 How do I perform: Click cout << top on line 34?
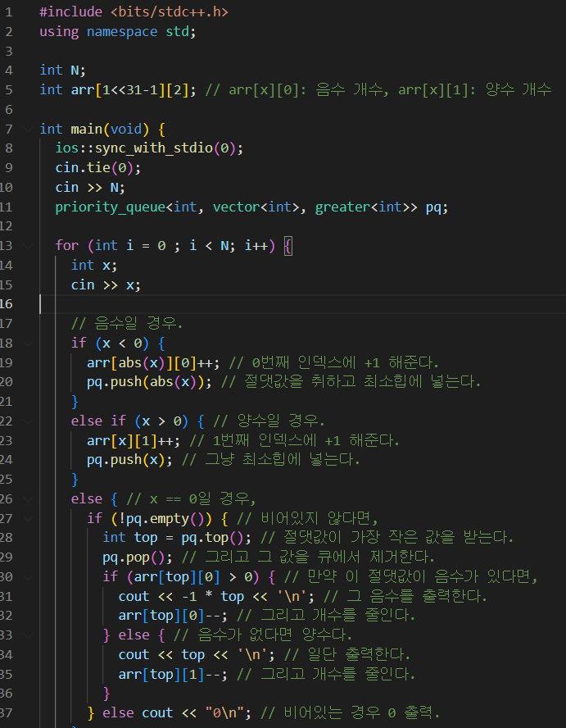click(161, 654)
